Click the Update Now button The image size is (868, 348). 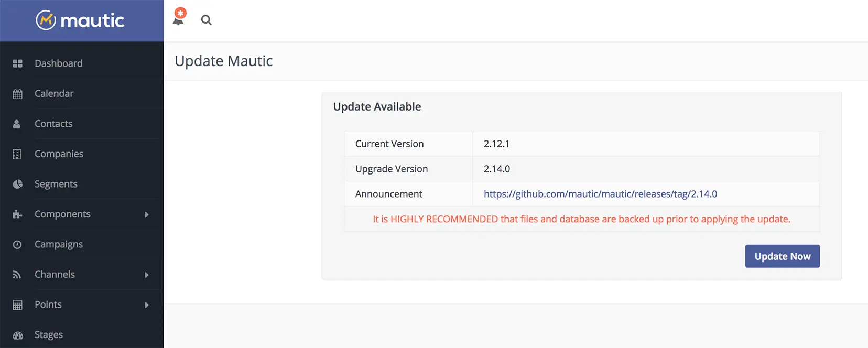click(x=783, y=256)
